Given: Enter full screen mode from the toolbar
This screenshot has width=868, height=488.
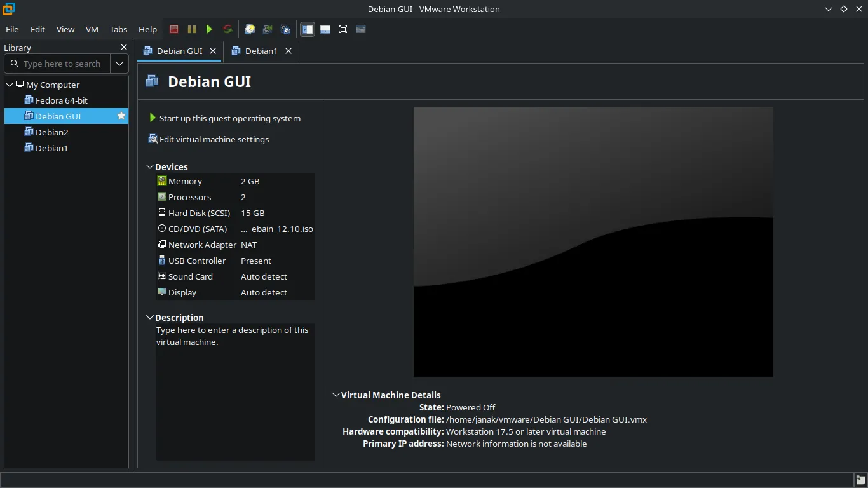Looking at the screenshot, I should click(x=343, y=29).
